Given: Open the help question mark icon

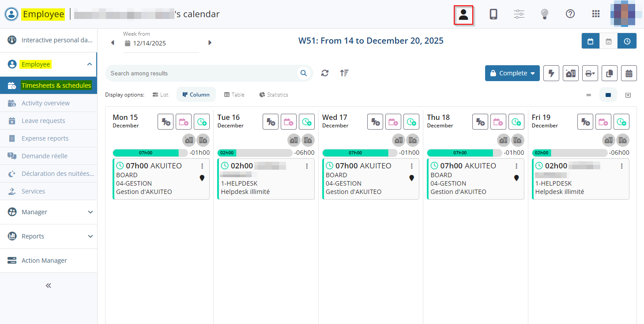Looking at the screenshot, I should click(x=570, y=14).
